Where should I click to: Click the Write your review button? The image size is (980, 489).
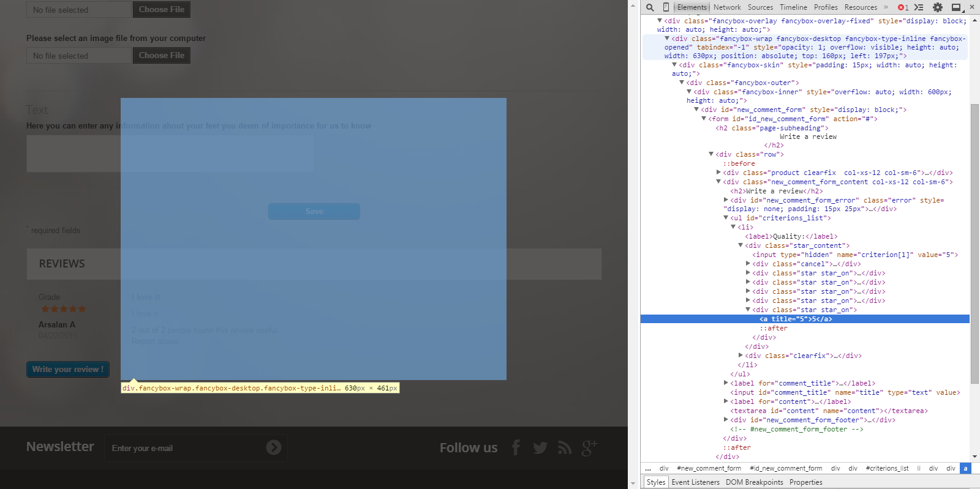68,369
